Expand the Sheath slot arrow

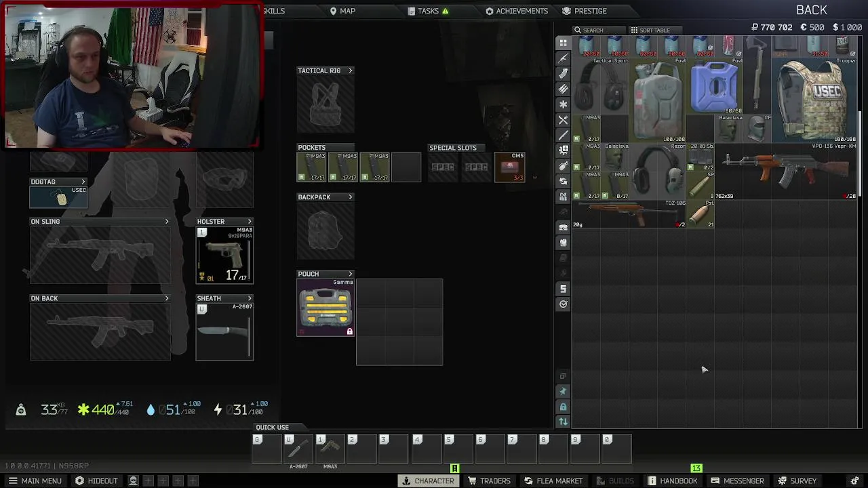pos(249,298)
